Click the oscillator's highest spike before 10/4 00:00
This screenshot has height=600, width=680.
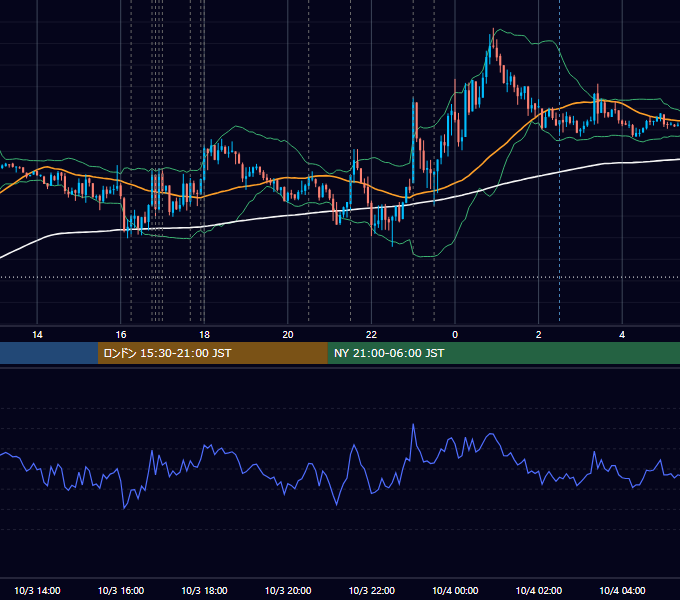pos(413,425)
